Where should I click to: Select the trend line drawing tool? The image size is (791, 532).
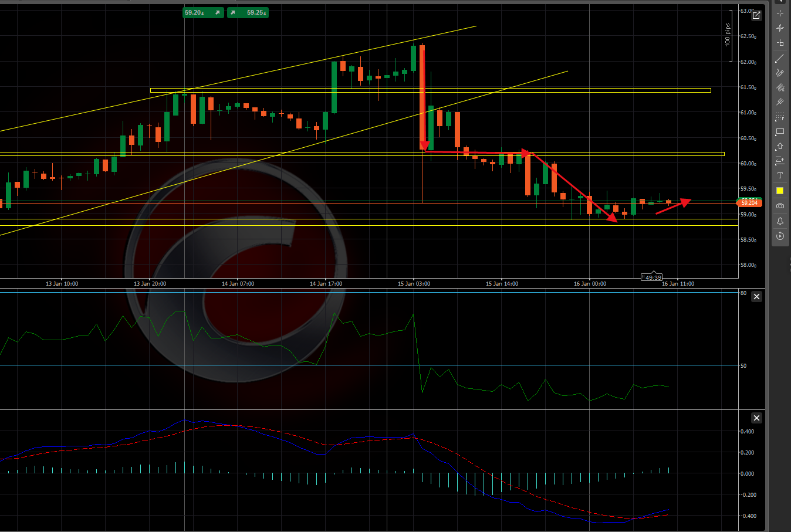tap(780, 58)
